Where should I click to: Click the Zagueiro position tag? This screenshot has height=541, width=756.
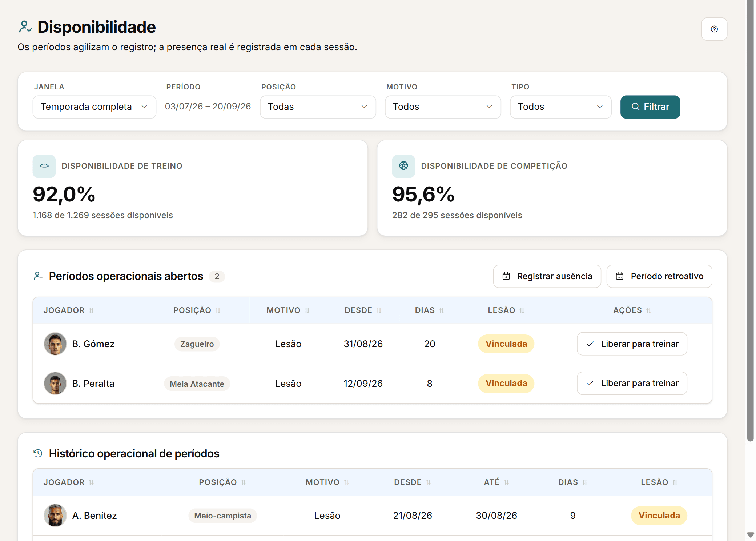tap(197, 344)
